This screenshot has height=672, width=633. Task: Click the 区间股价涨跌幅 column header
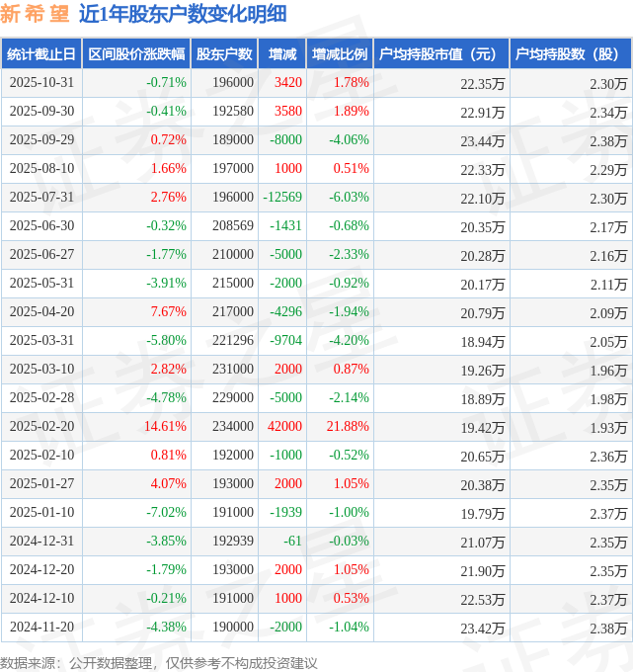click(135, 54)
